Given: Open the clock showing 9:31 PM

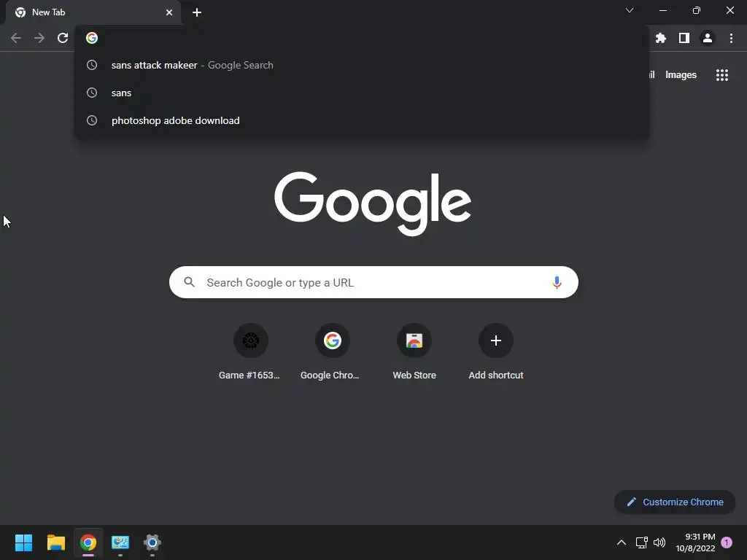Looking at the screenshot, I should [695, 542].
